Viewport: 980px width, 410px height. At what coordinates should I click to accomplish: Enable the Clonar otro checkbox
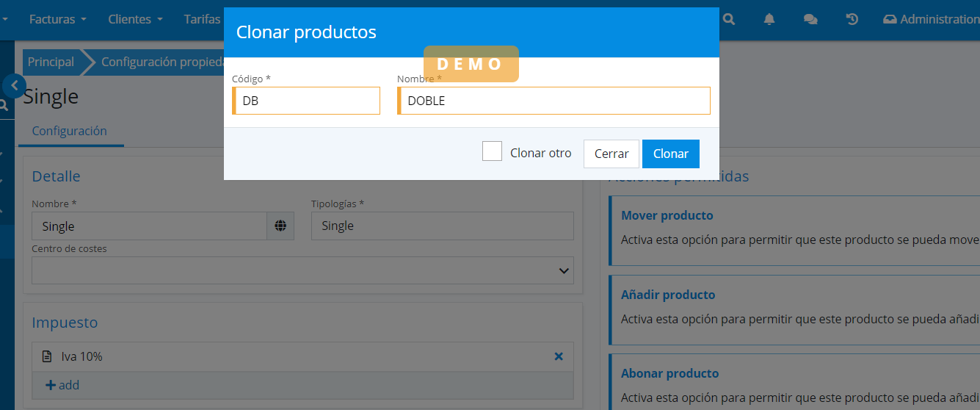pyautogui.click(x=492, y=151)
